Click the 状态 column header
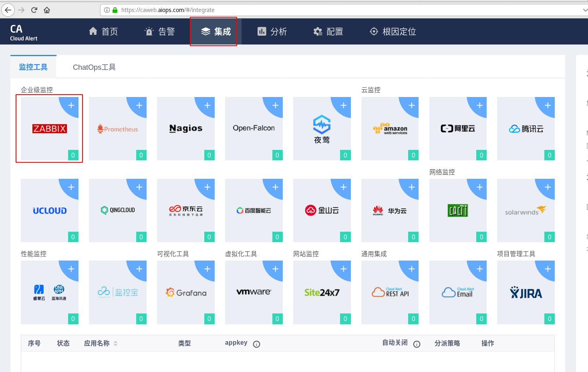Screen dimensions: 588x372 click(63, 343)
